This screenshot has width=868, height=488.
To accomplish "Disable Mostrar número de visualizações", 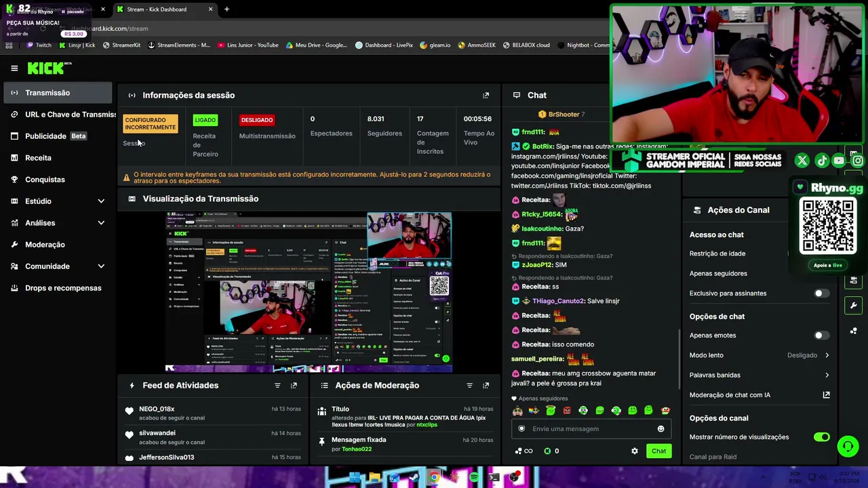I will (822, 437).
